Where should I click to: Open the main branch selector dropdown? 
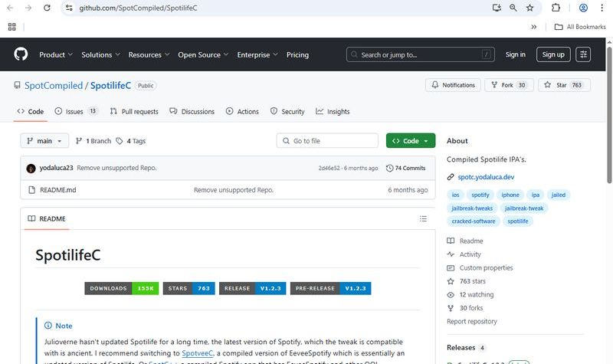[44, 141]
